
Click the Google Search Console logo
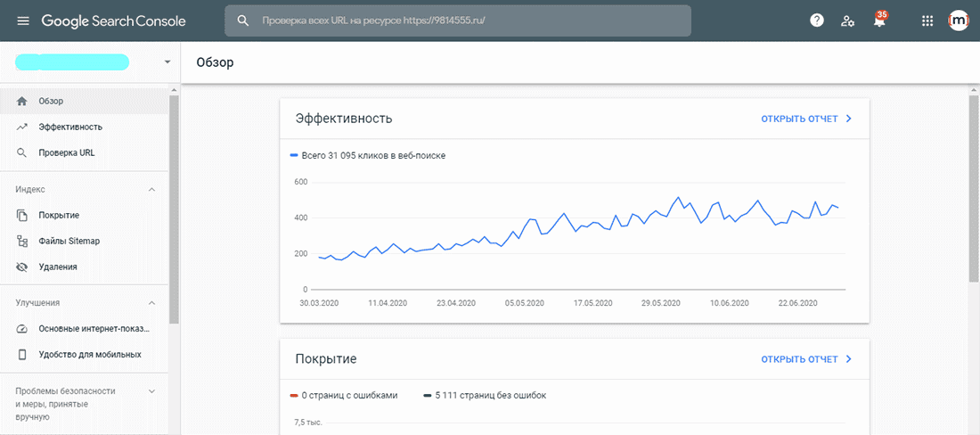pyautogui.click(x=114, y=21)
